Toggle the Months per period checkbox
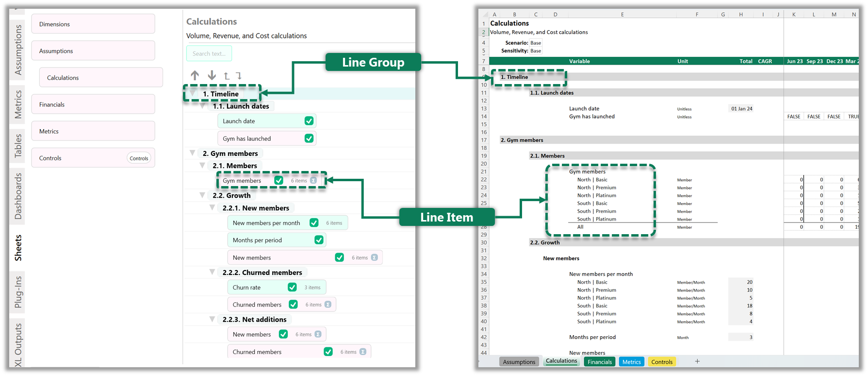This screenshot has height=376, width=868. point(319,240)
